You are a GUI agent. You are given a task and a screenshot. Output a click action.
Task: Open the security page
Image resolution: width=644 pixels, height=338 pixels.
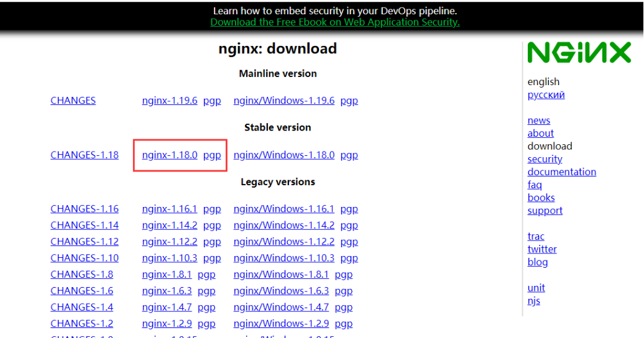click(545, 159)
